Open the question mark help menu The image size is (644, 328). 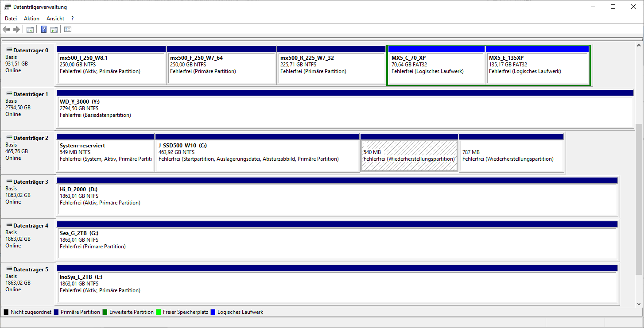point(72,19)
